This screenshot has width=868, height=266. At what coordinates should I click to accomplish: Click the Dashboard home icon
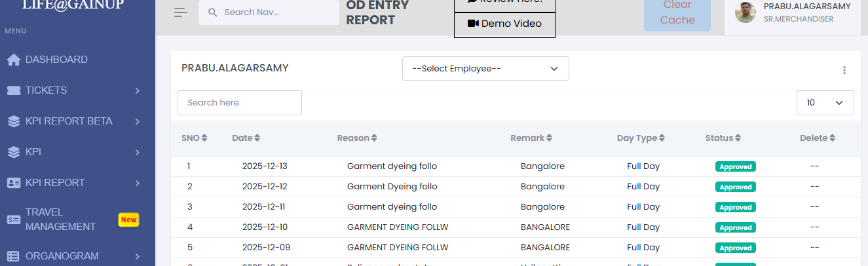click(14, 60)
